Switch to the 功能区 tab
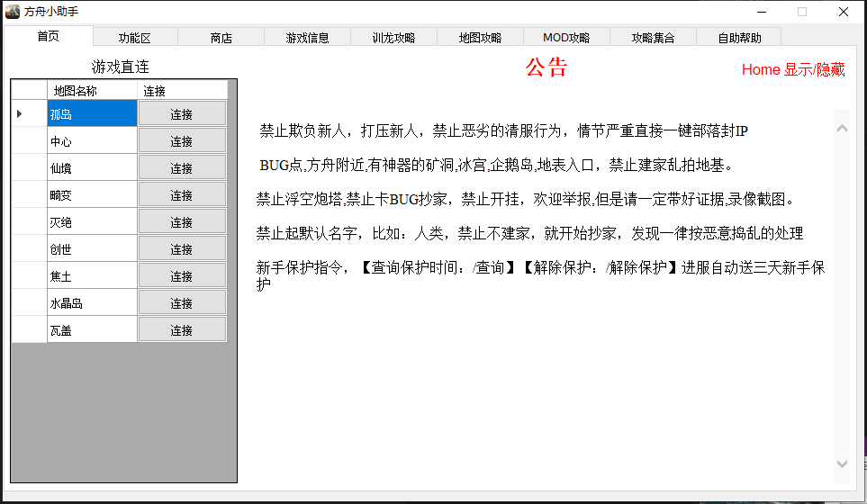 click(135, 38)
